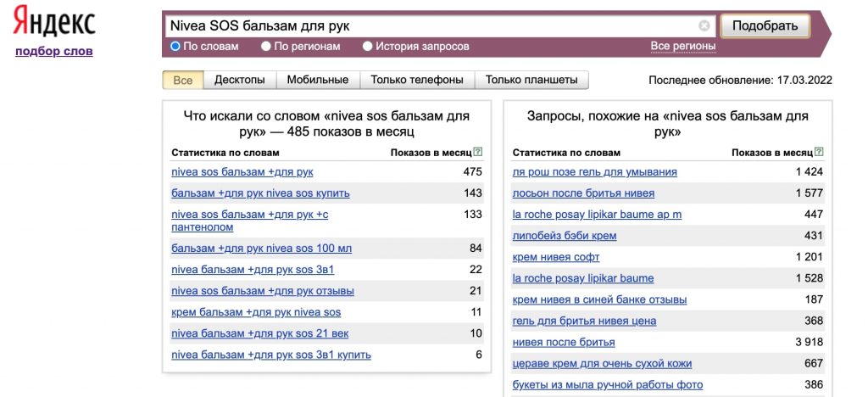Open la roche posay lipikar baume query
Screen dimensions: 868x397
point(583,278)
